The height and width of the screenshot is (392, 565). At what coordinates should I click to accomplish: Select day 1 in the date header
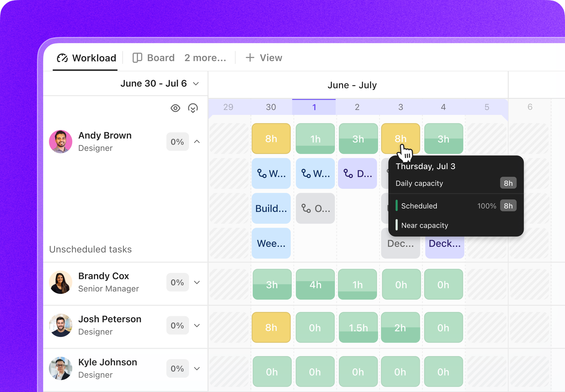tap(314, 107)
